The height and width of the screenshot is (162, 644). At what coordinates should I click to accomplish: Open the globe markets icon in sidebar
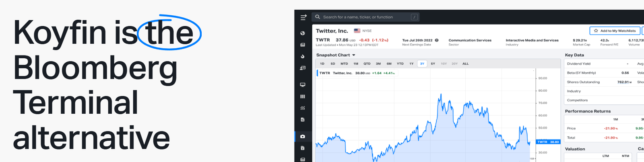[x=303, y=33]
